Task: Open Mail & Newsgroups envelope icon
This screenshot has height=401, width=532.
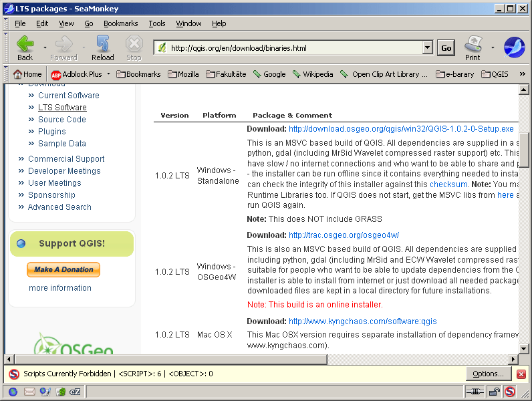Action: point(29,392)
